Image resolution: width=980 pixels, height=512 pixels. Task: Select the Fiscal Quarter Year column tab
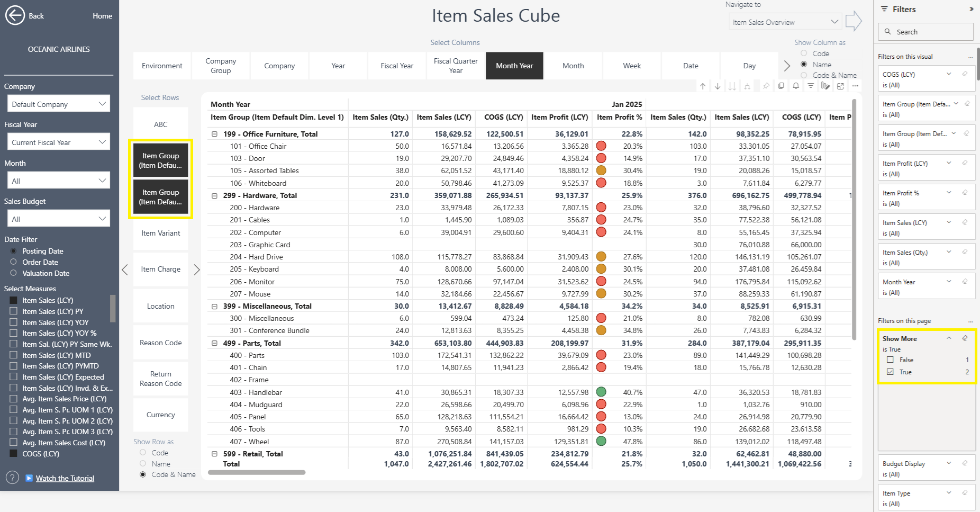pos(456,66)
